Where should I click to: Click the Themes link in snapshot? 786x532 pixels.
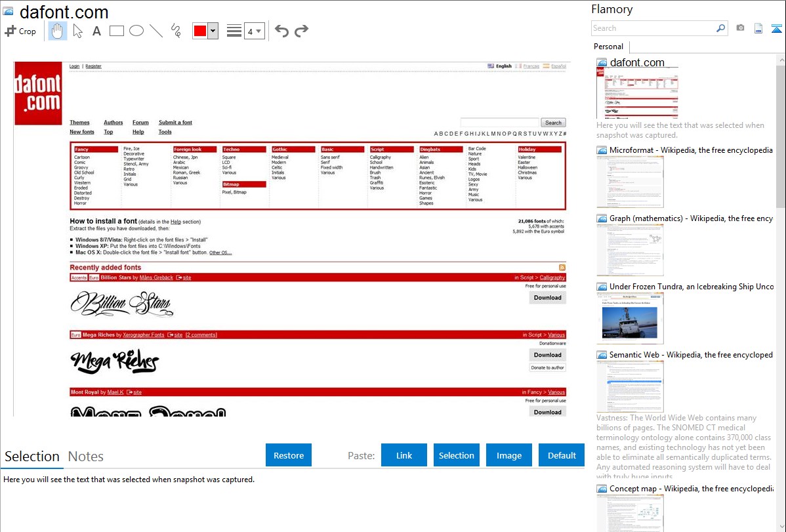point(79,123)
